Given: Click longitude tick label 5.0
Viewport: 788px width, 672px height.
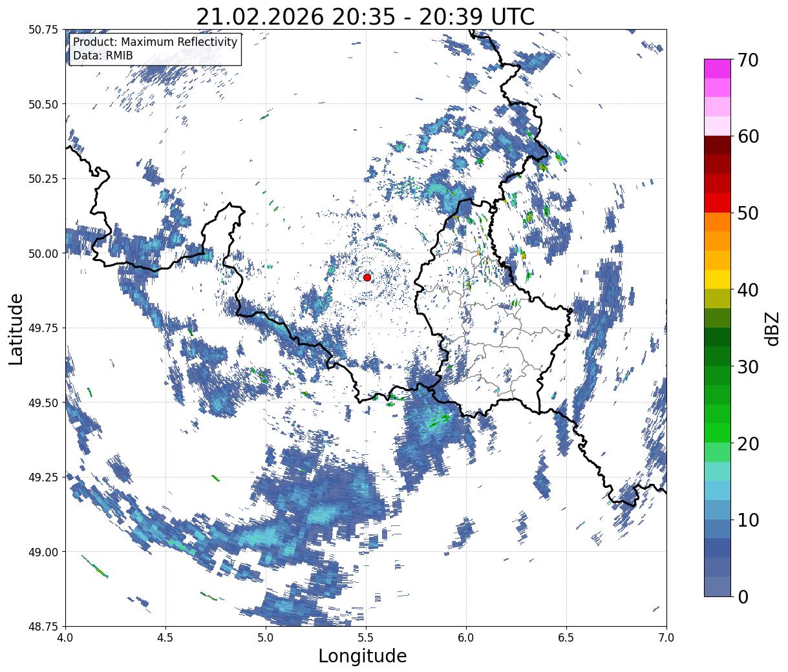Looking at the screenshot, I should (266, 637).
